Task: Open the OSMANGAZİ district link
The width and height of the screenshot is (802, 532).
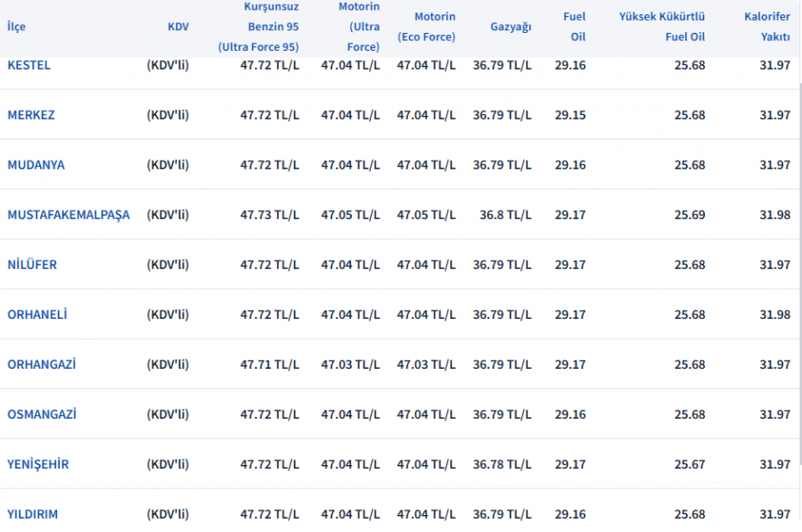Action: coord(41,413)
